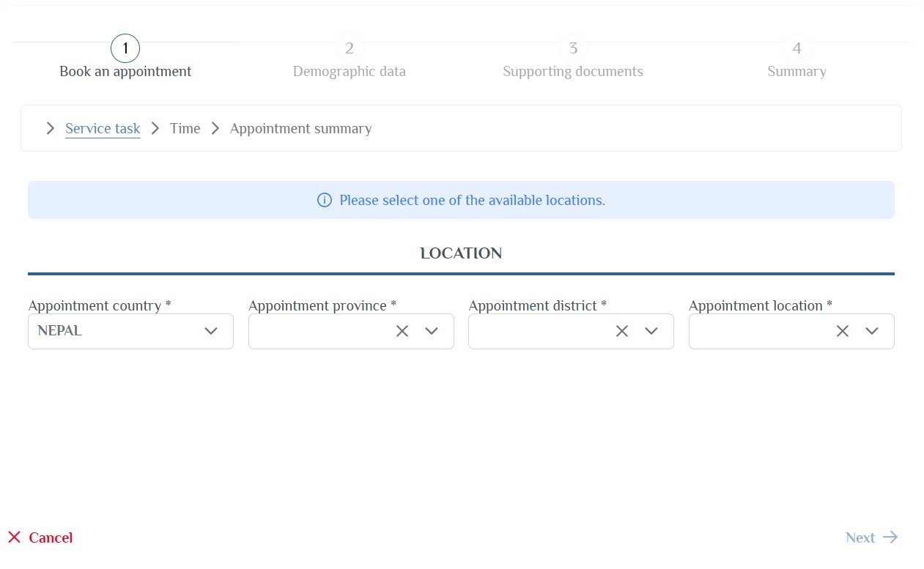Expand the Appointment location dropdown arrow

coord(872,331)
